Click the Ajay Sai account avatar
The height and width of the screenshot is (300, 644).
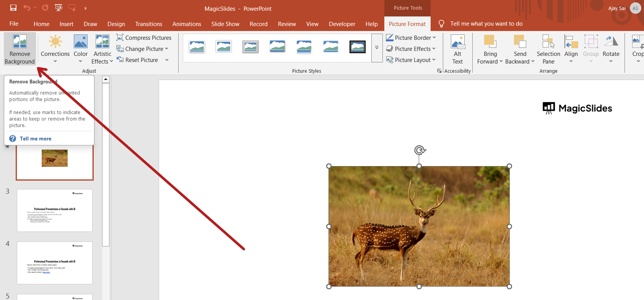click(x=636, y=8)
